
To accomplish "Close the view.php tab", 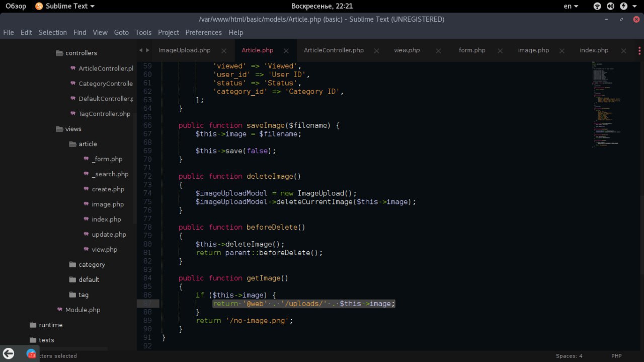I will [438, 51].
